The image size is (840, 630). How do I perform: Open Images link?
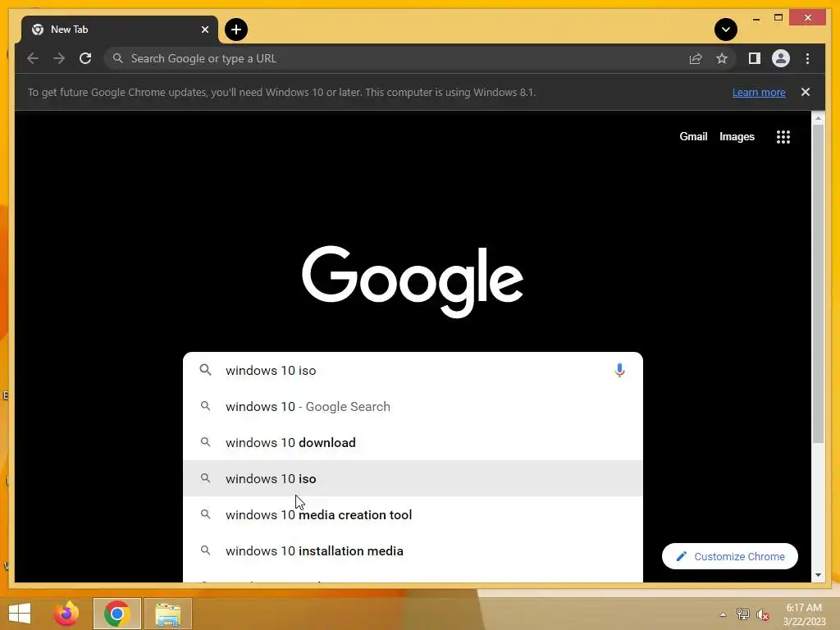tap(737, 137)
